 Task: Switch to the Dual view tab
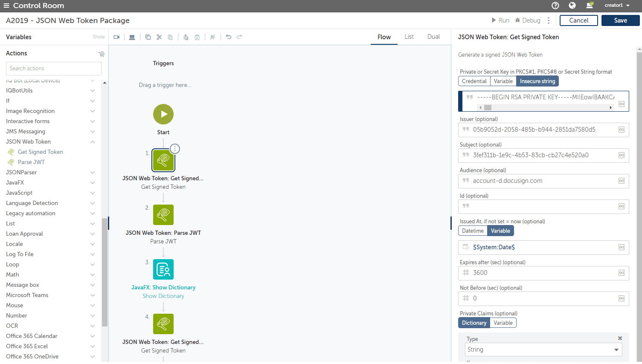(x=433, y=37)
